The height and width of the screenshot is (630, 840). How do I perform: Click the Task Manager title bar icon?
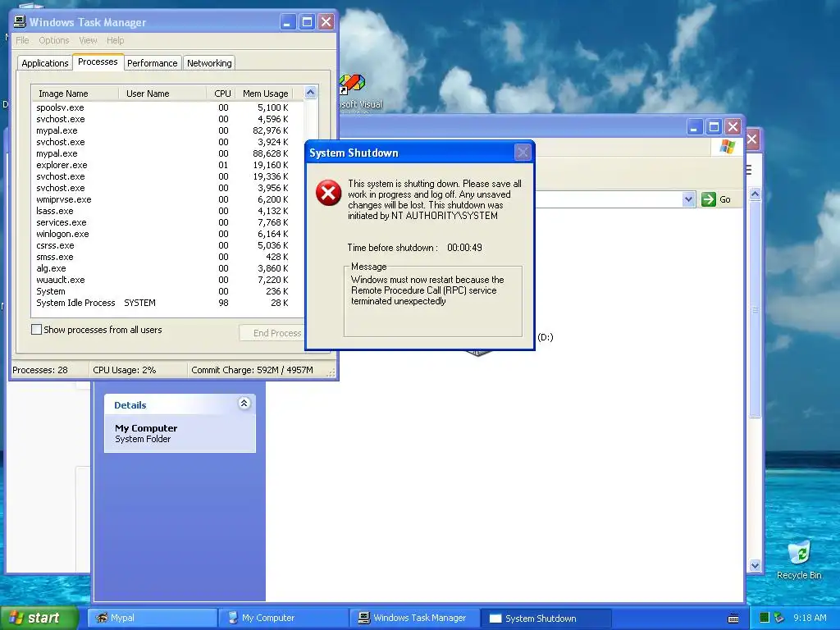click(20, 22)
